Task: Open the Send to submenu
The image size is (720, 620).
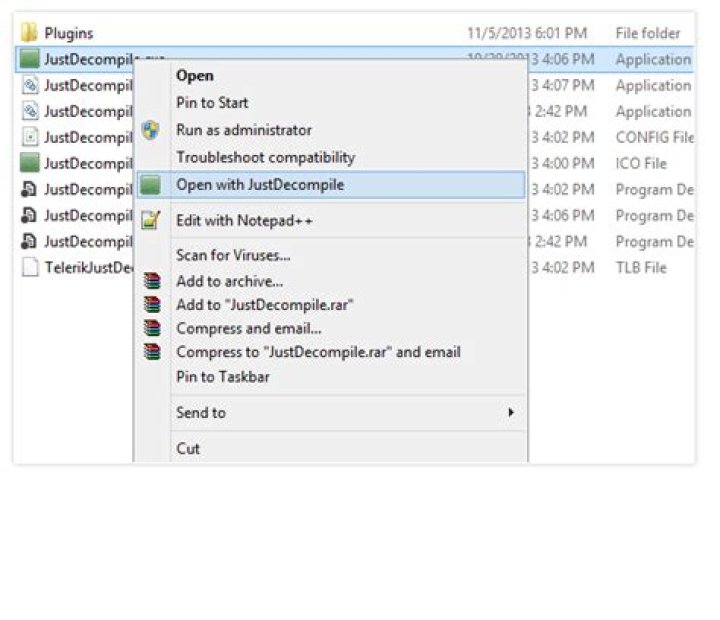Action: tap(331, 412)
